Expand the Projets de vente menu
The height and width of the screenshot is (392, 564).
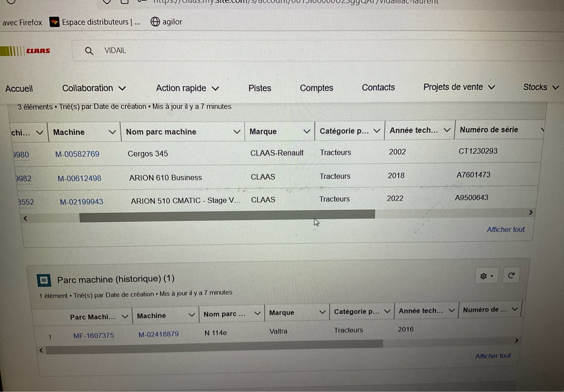459,87
